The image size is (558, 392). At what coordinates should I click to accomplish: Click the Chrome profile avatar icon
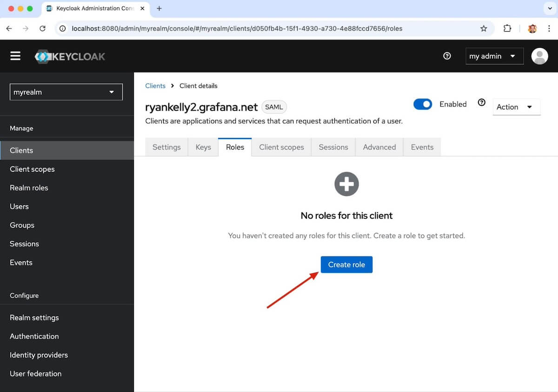[x=532, y=28]
